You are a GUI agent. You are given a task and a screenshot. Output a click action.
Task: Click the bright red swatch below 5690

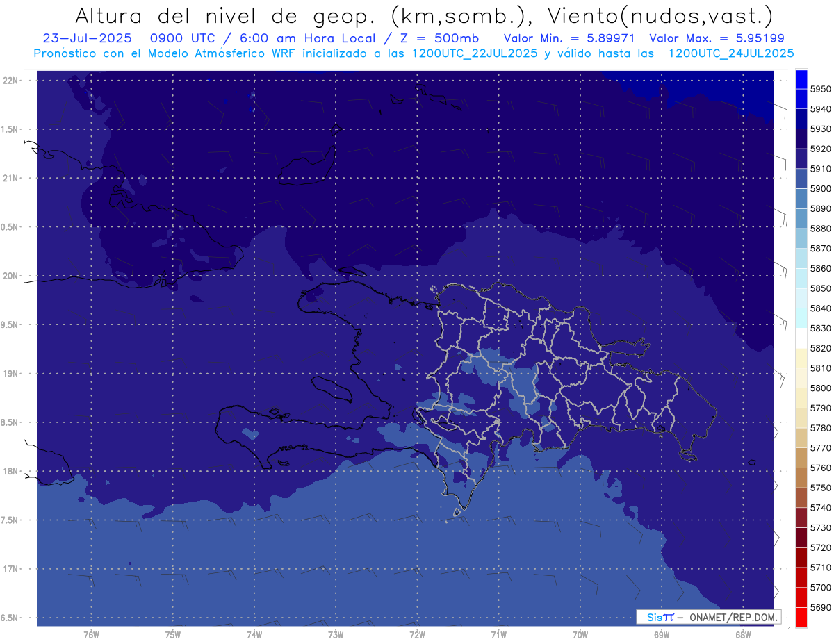point(801,617)
